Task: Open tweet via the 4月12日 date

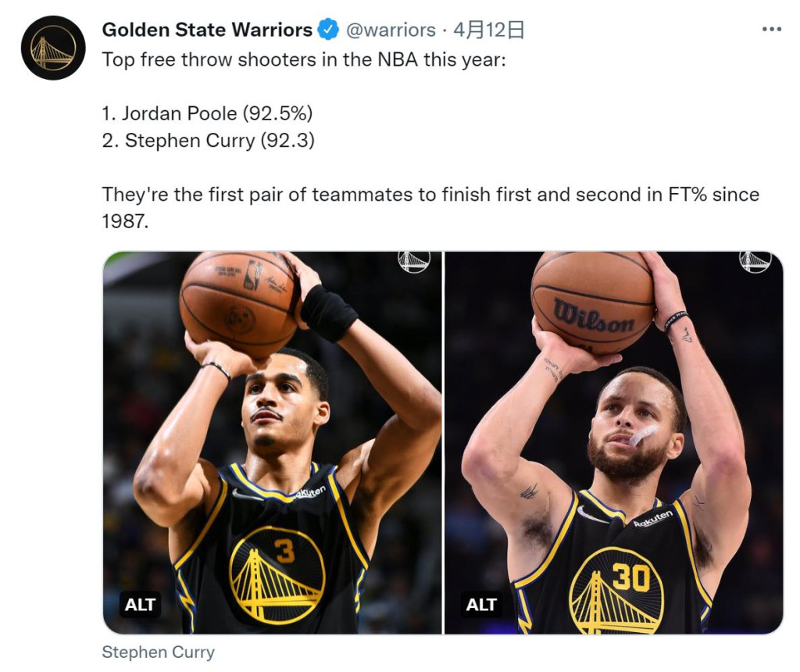Action: coord(489,30)
